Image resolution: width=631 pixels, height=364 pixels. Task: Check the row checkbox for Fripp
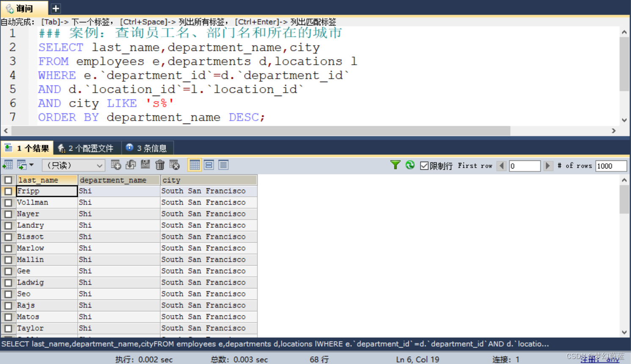[8, 191]
